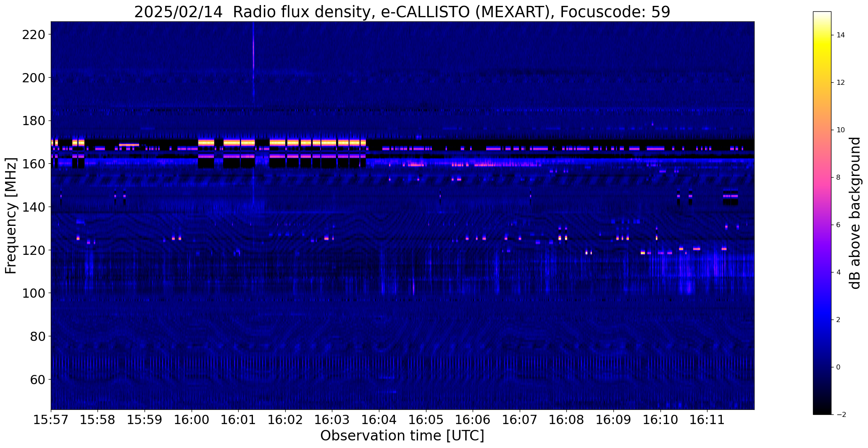This screenshot has height=448, width=868.
Task: Click the 220 frequency tick label
Action: [x=33, y=34]
